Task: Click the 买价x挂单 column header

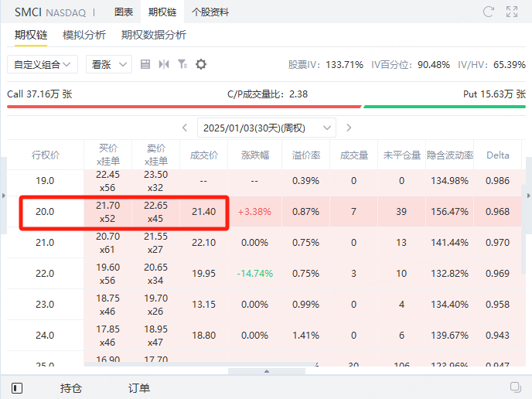Action: pos(108,155)
